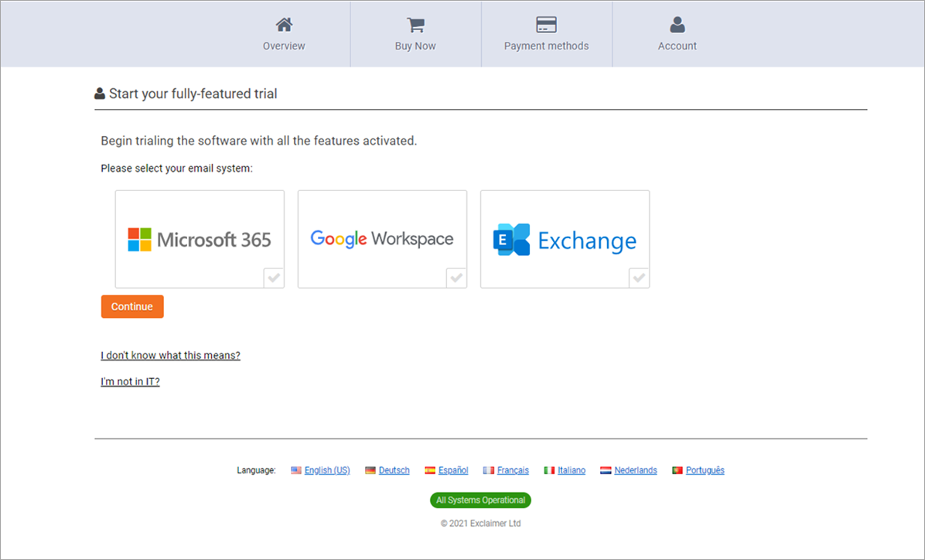Open "I don't know what this means?" link
The image size is (925, 560).
pyautogui.click(x=170, y=356)
